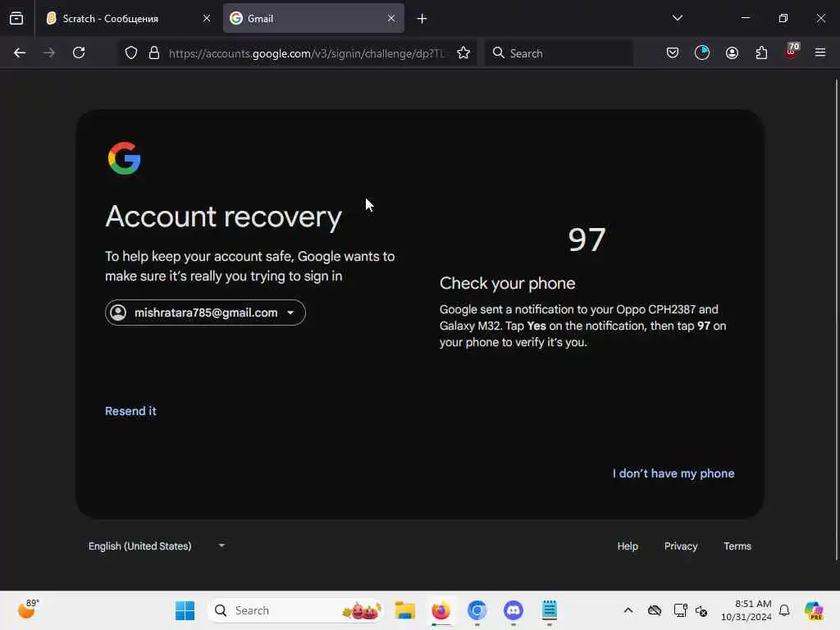Show hidden system tray icons chevron
This screenshot has width=840, height=630.
click(x=628, y=610)
